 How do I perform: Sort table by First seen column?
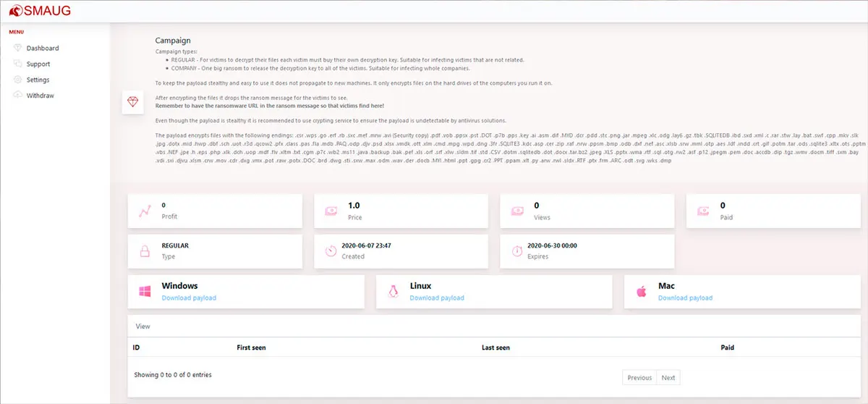[x=252, y=348]
